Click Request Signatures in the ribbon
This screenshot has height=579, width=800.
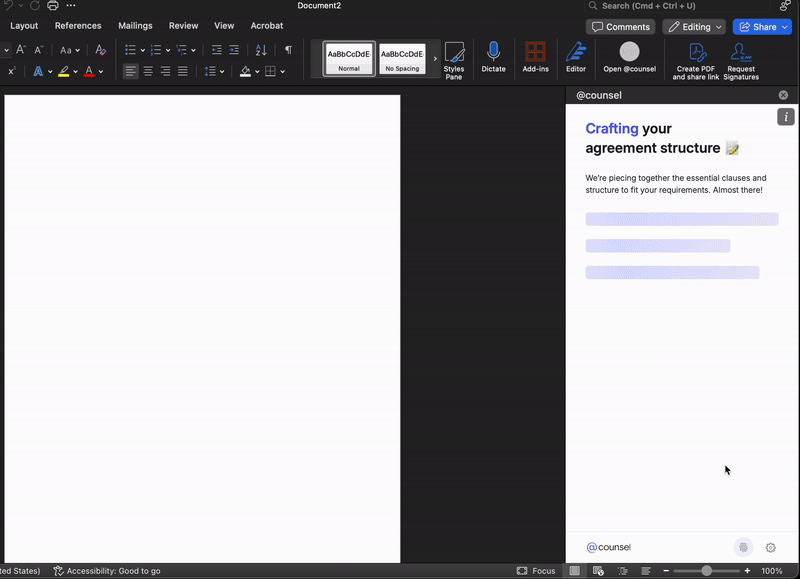741,61
